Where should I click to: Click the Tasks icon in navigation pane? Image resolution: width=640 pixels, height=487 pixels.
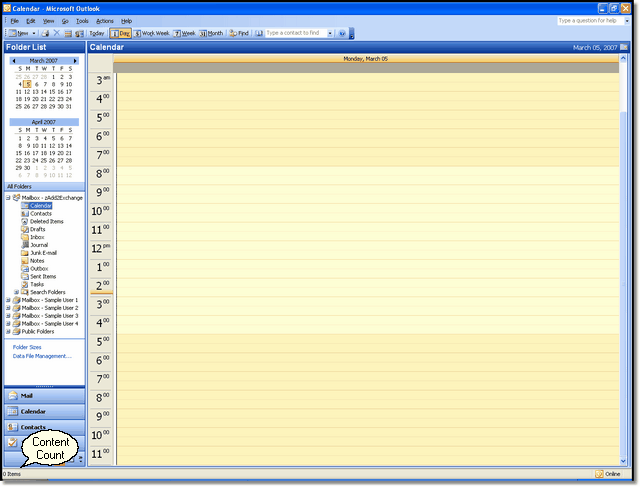pyautogui.click(x=13, y=443)
